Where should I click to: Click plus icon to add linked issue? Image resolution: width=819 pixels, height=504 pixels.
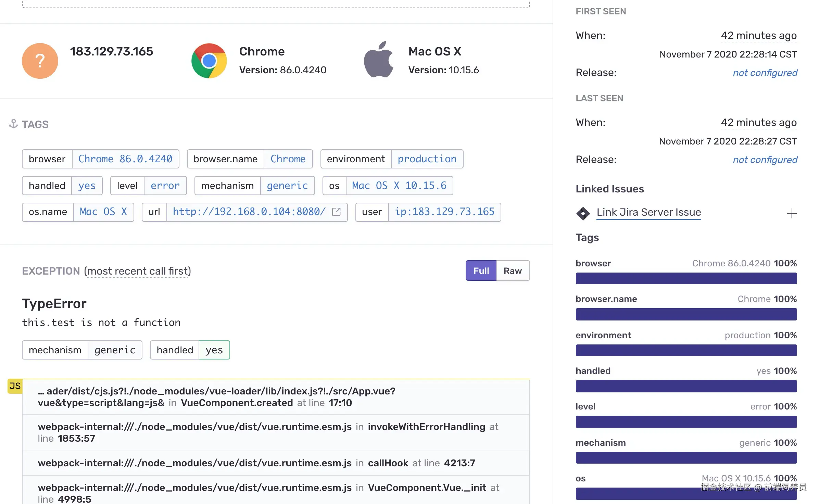point(792,214)
